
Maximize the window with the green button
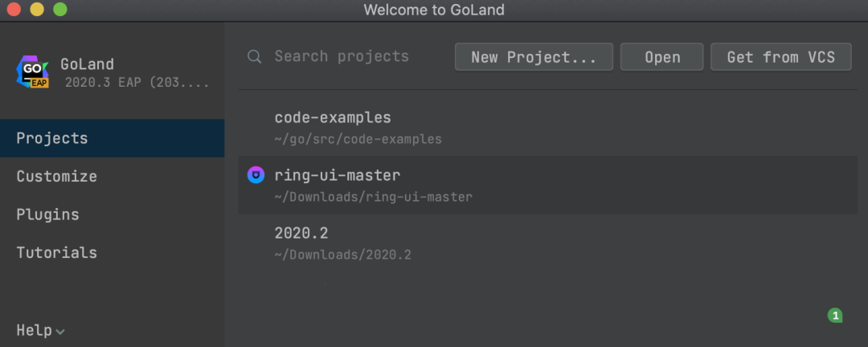pyautogui.click(x=60, y=10)
